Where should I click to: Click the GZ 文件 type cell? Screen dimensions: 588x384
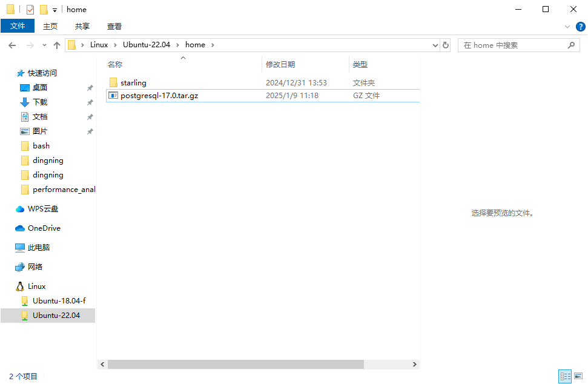coord(366,96)
